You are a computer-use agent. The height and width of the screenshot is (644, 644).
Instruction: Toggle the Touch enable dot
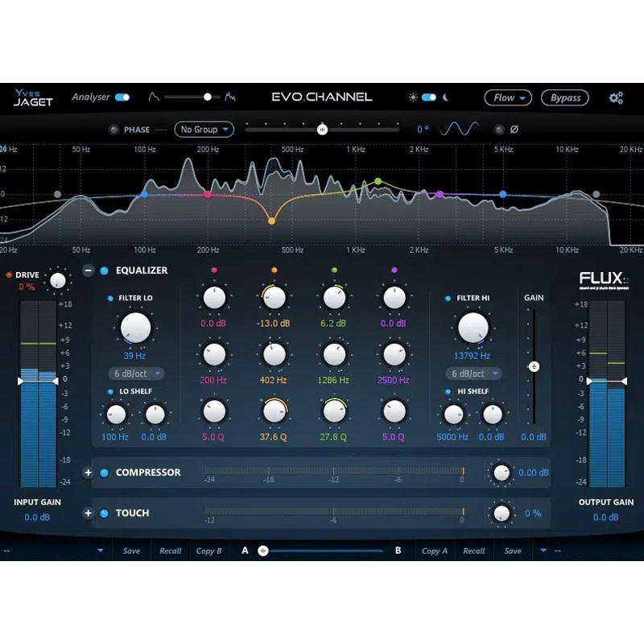[105, 514]
